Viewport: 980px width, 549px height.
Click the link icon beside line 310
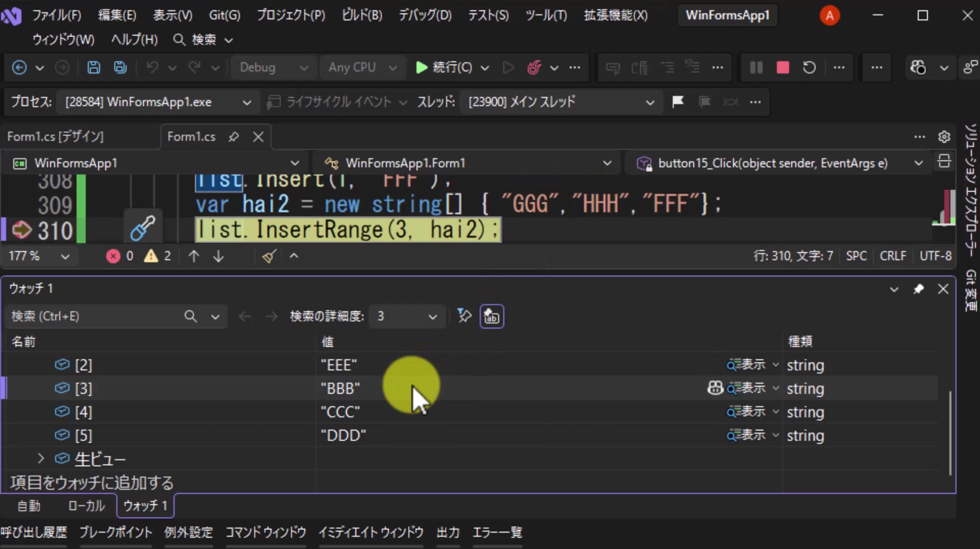(142, 227)
